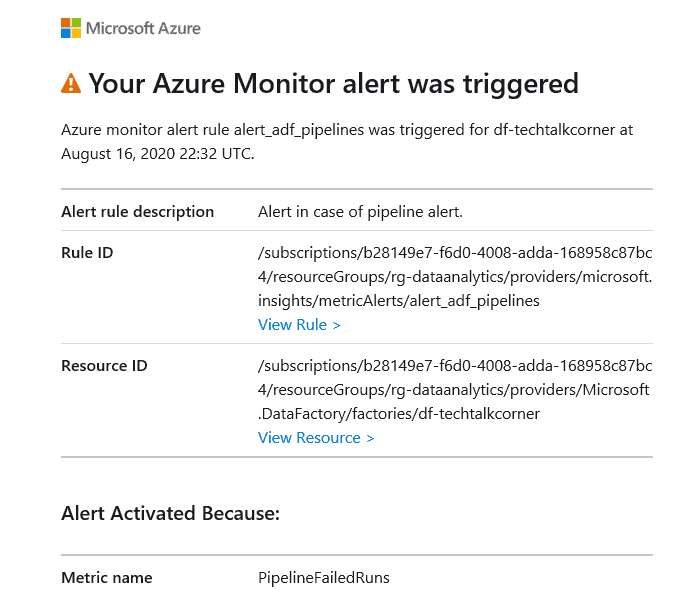Click the orange warning triangle icon
692x591 pixels.
point(71,83)
